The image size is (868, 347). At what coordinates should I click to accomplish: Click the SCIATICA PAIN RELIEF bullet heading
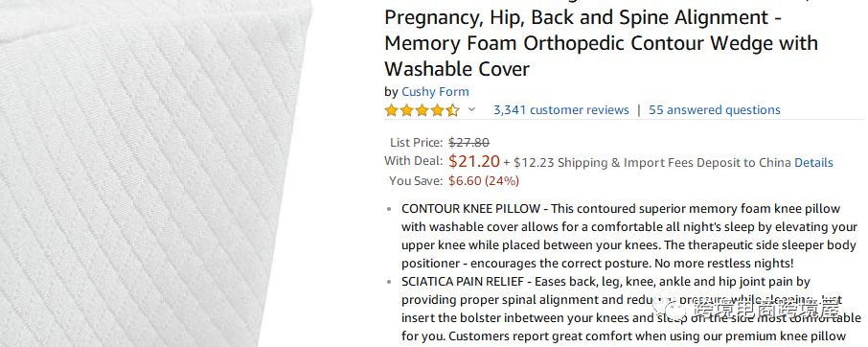tap(466, 282)
